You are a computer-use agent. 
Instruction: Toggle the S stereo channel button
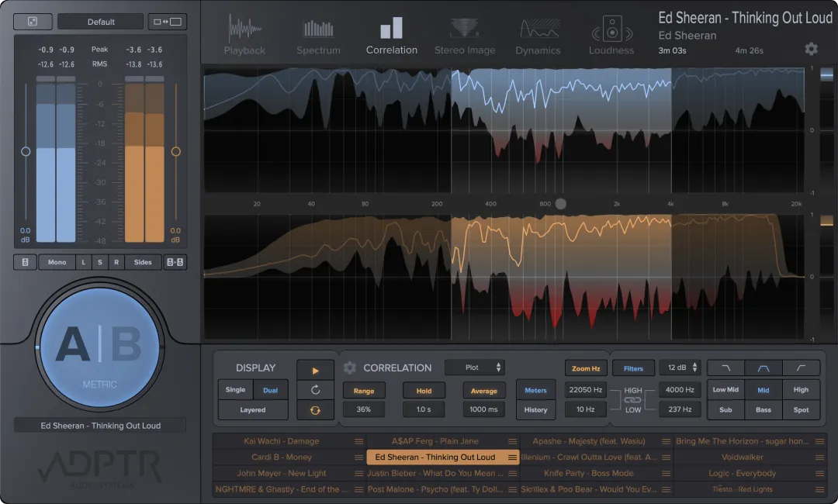[x=100, y=262]
